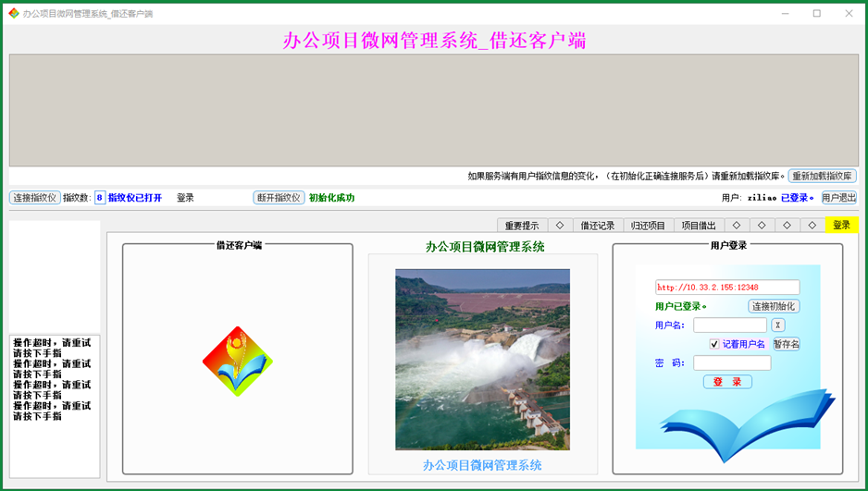Switch to the yellow 登录 tab
This screenshot has height=491, width=868.
click(841, 225)
